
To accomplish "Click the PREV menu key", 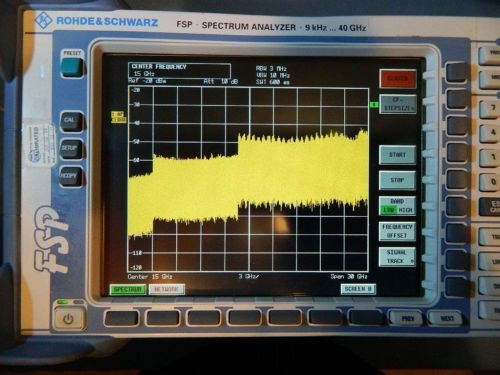I will (407, 318).
